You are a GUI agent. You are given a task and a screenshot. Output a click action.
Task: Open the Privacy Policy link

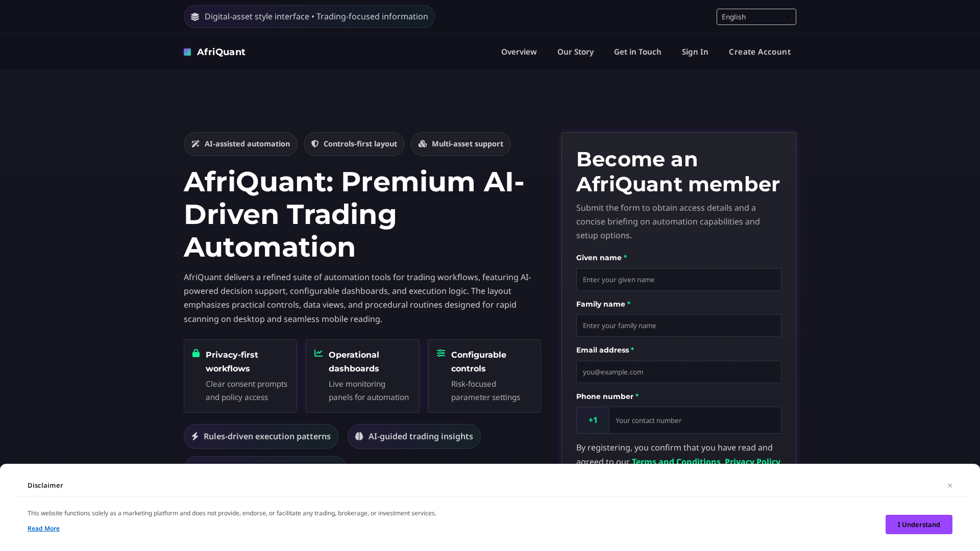click(x=752, y=462)
